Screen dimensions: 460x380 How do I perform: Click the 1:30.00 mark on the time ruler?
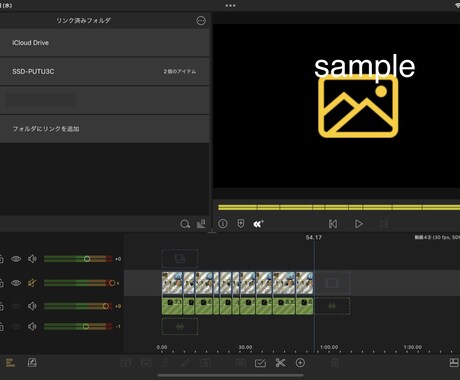(x=413, y=347)
